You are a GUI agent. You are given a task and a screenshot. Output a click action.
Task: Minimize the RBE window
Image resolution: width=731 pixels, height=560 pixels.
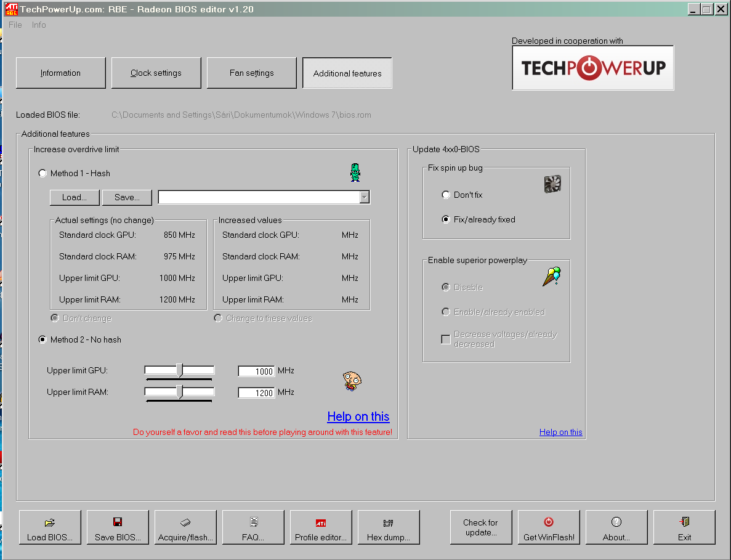point(693,9)
